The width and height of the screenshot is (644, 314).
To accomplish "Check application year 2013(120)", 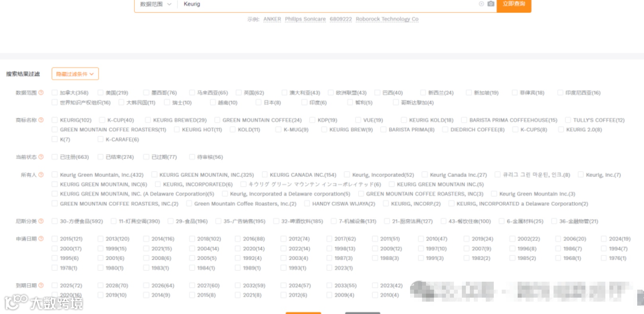I will 100,239.
